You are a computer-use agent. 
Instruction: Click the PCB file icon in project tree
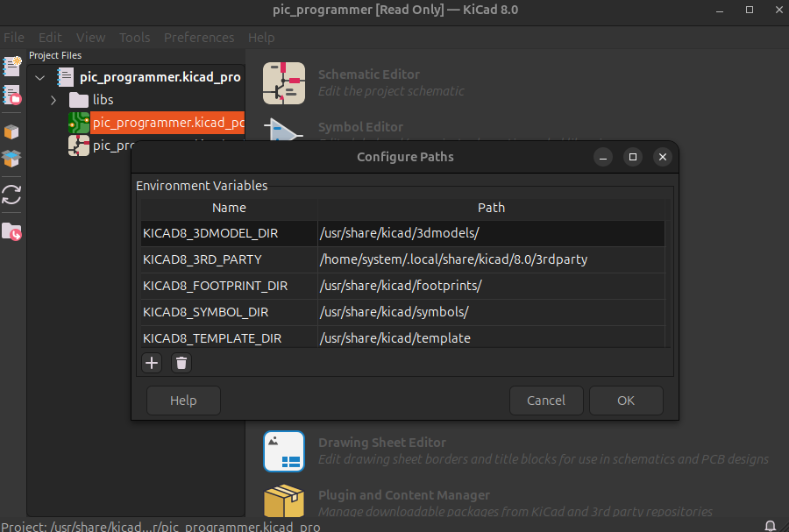click(x=79, y=123)
